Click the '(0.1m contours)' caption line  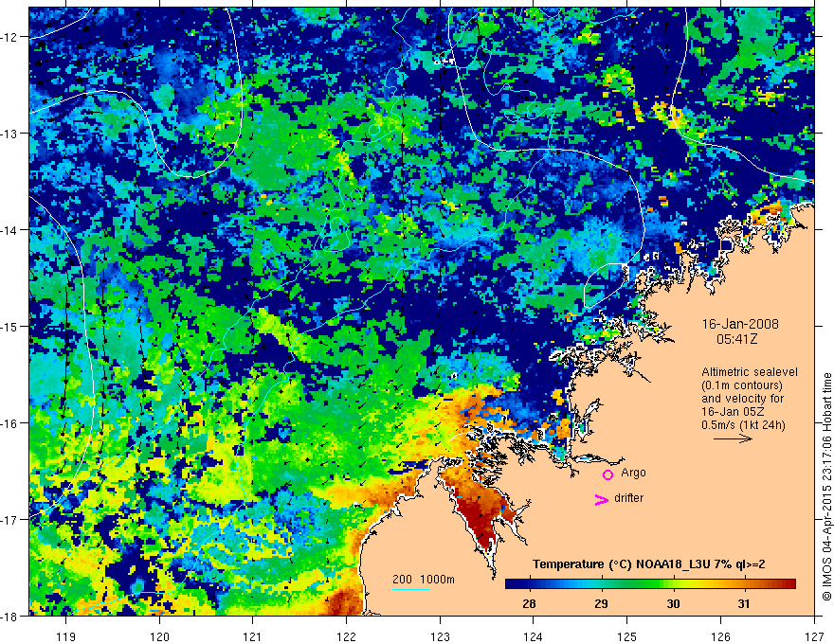coord(742,385)
